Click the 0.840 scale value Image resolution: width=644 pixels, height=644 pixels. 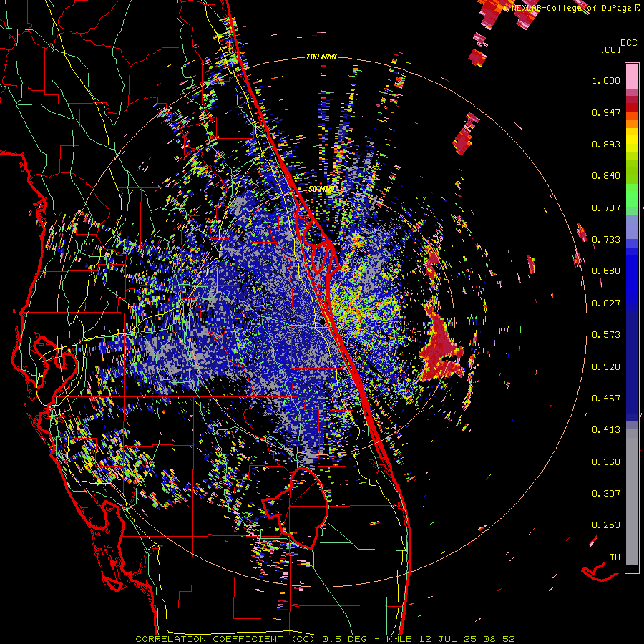pyautogui.click(x=606, y=176)
